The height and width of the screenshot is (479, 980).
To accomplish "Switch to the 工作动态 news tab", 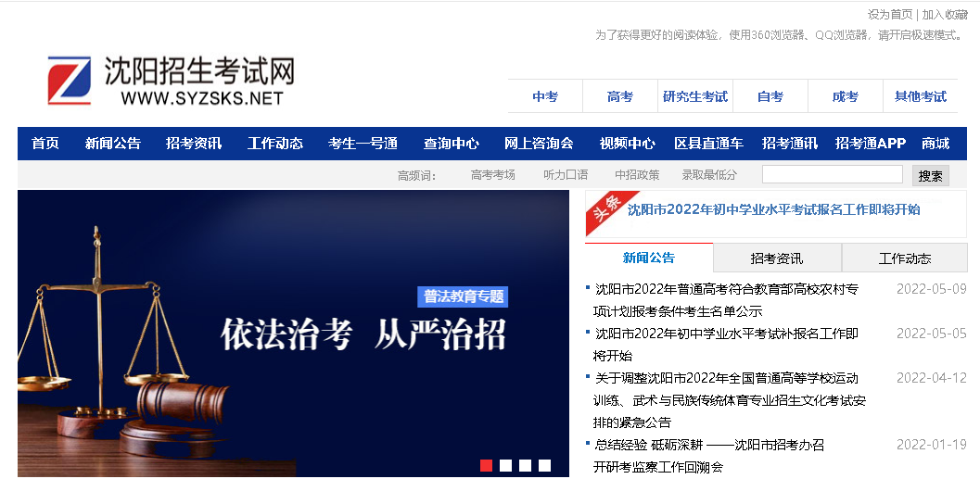I will (905, 258).
